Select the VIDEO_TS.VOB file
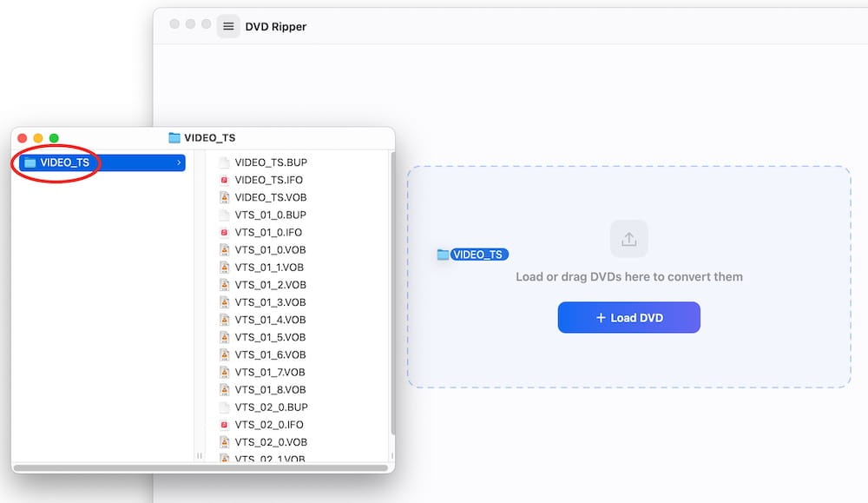 coord(271,197)
